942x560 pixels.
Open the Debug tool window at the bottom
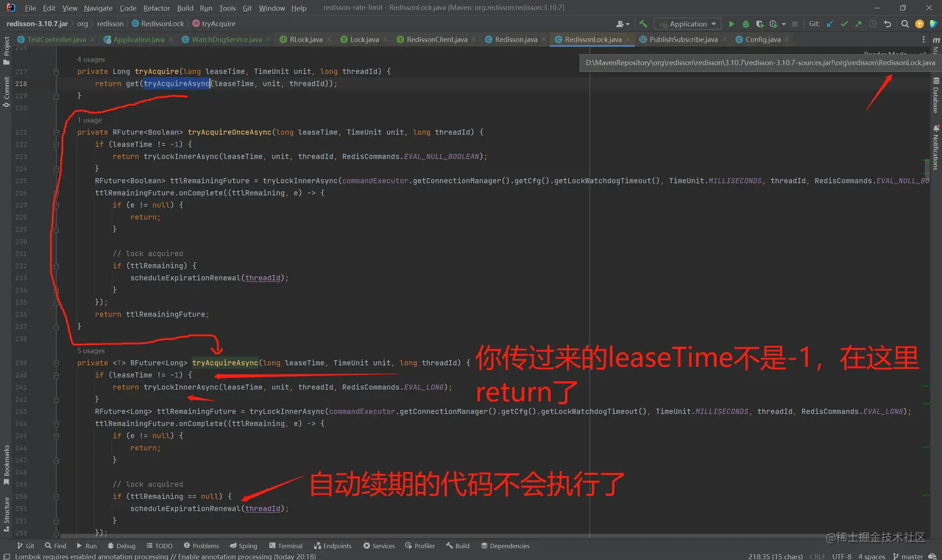[121, 546]
